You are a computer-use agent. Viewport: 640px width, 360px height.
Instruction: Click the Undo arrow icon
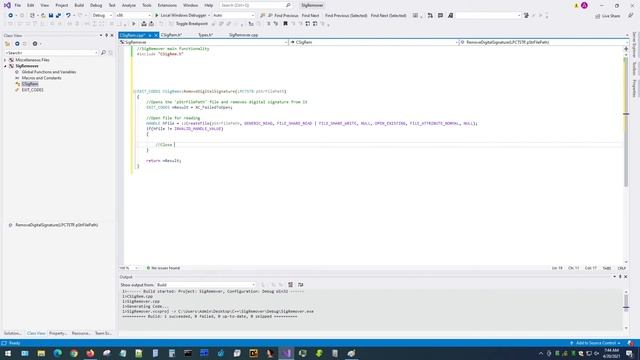coord(68,16)
